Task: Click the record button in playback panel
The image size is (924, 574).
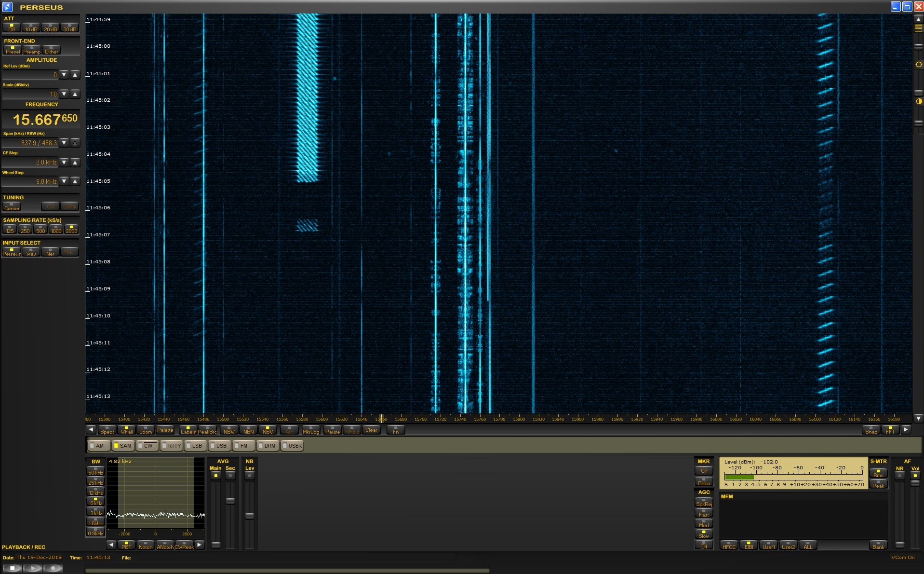Action: [53, 568]
